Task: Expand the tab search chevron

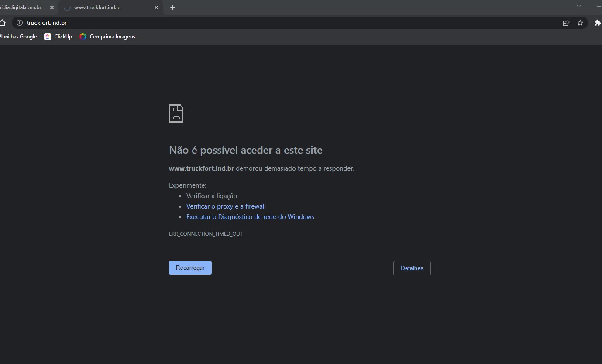Action: point(579,6)
